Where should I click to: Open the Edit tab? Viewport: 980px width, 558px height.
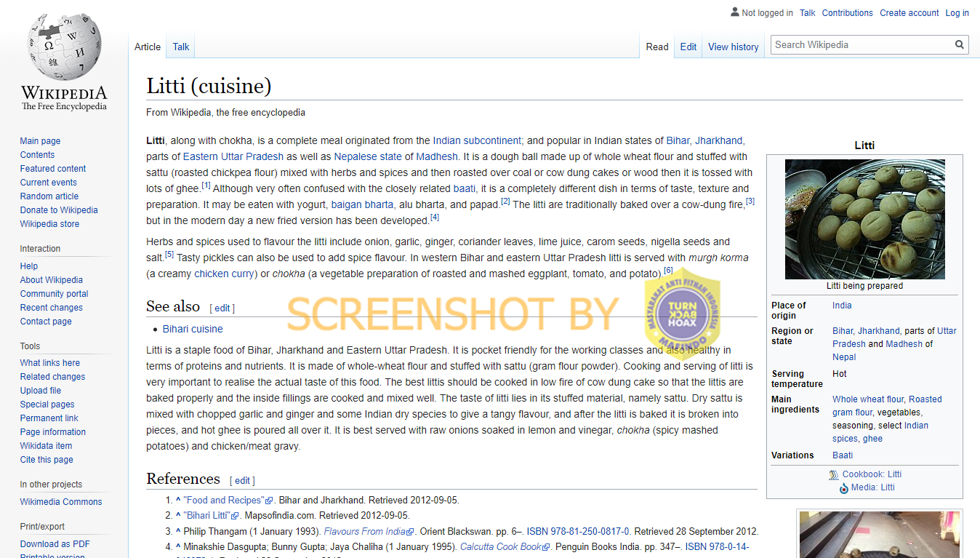(688, 47)
